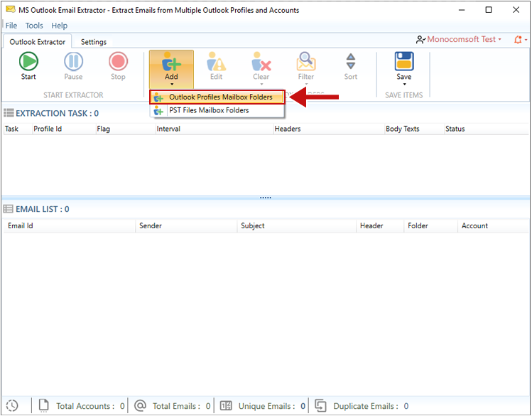Click the Pause extraction icon
The height and width of the screenshot is (416, 532).
click(73, 62)
